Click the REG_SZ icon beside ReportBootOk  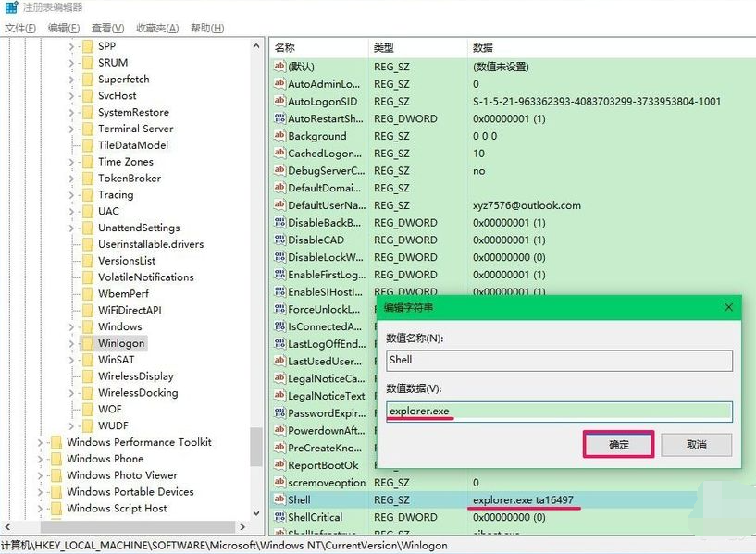coord(280,465)
